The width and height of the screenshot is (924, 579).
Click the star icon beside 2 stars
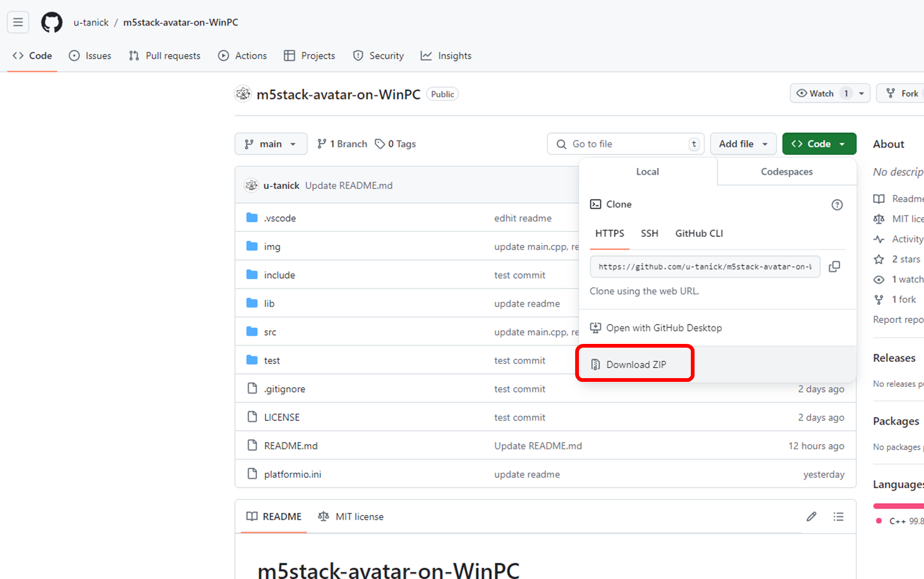(879, 259)
